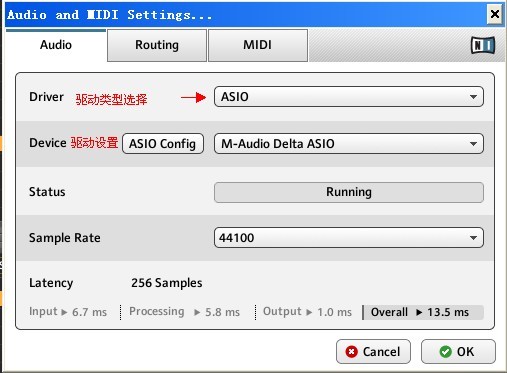
Task: Open the Sample Rate dropdown 44100
Action: pyautogui.click(x=349, y=238)
